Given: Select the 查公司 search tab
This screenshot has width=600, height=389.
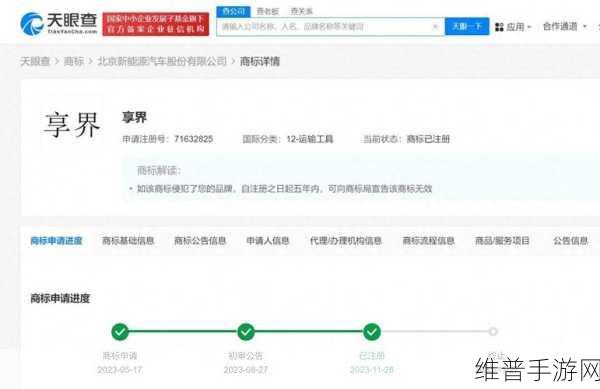Looking at the screenshot, I should pyautogui.click(x=233, y=11).
